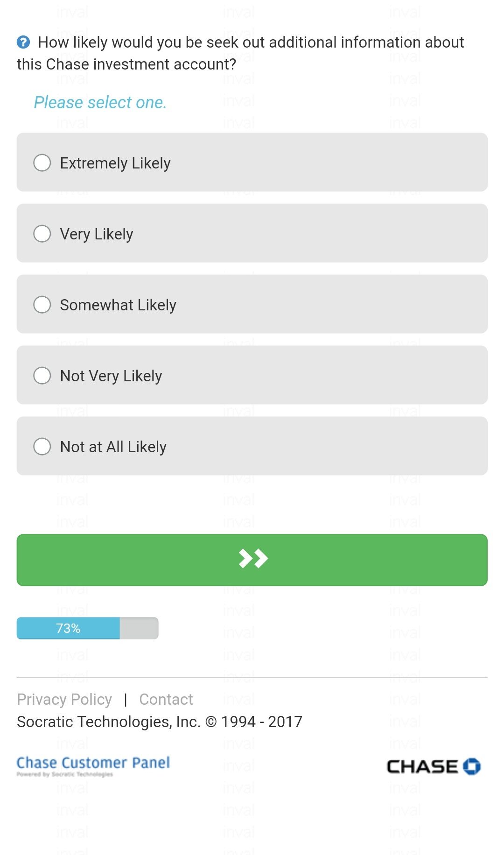Image resolution: width=504 pixels, height=855 pixels.
Task: Click the Socratic Technologies copyright text
Action: (x=160, y=722)
